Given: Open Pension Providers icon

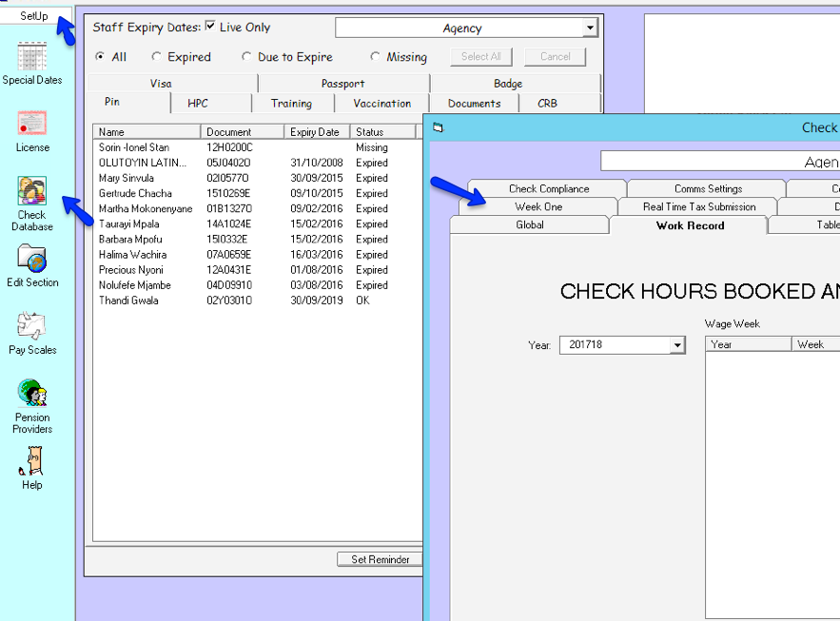Looking at the screenshot, I should coord(32,394).
